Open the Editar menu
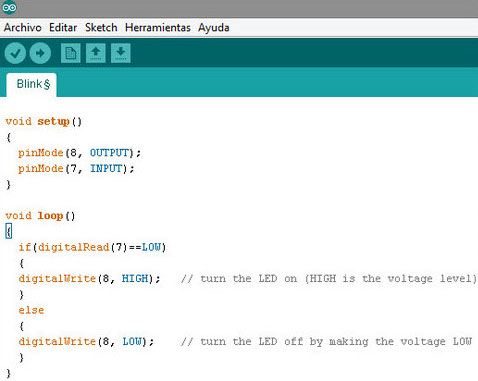The width and height of the screenshot is (478, 381). click(63, 27)
